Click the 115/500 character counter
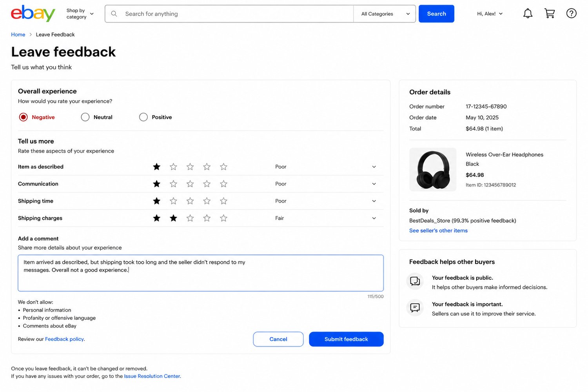The image size is (588, 392). (376, 296)
